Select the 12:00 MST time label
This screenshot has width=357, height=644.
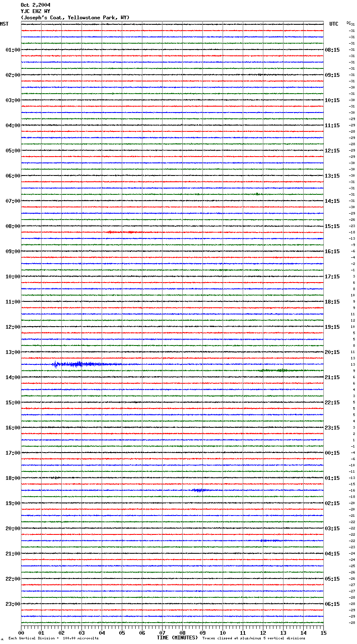pyautogui.click(x=13, y=327)
